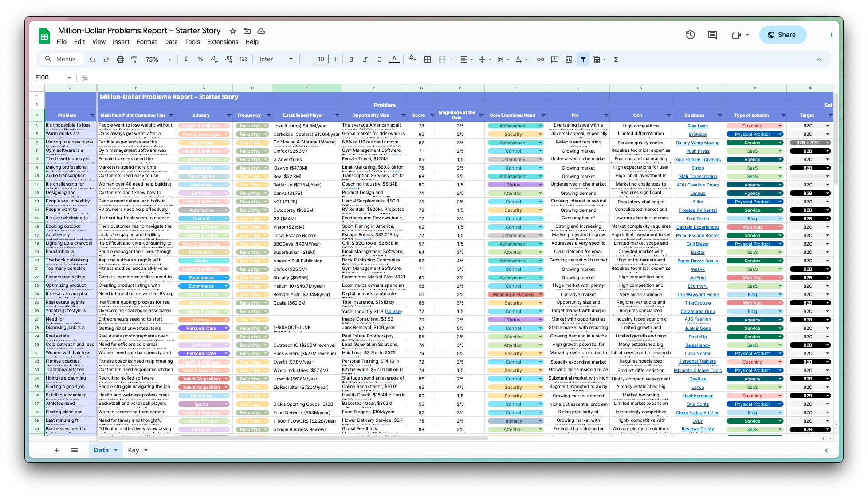
Task: Open text color picker
Action: pyautogui.click(x=394, y=59)
